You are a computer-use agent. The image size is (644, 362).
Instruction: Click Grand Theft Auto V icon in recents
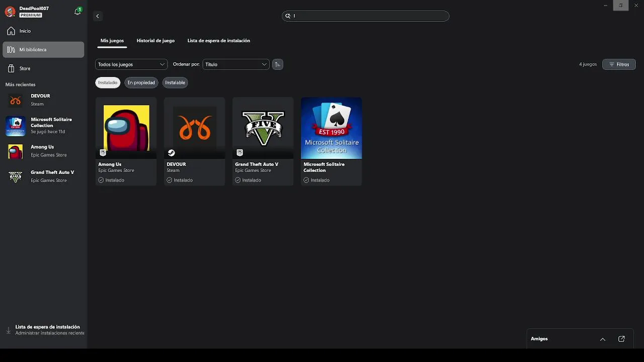15,176
